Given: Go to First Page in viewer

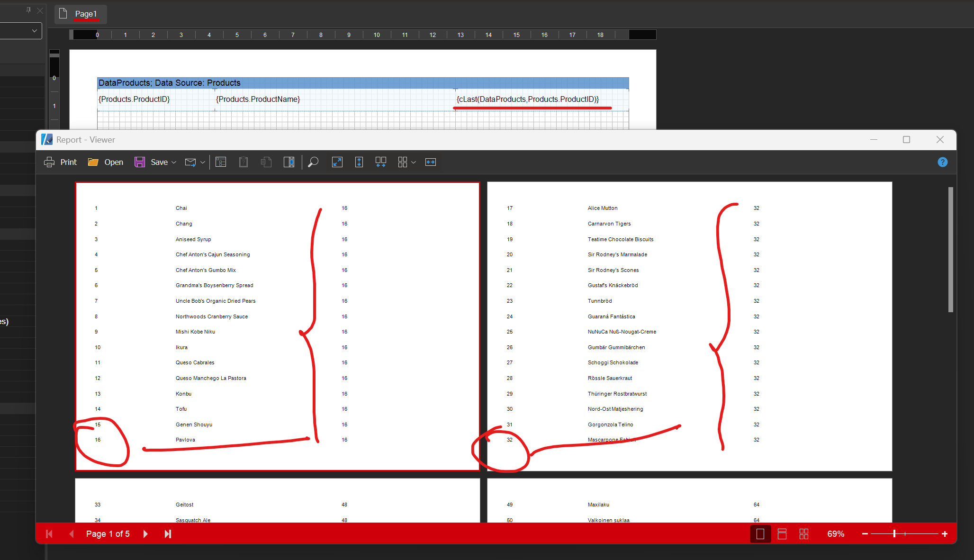Looking at the screenshot, I should tap(49, 534).
